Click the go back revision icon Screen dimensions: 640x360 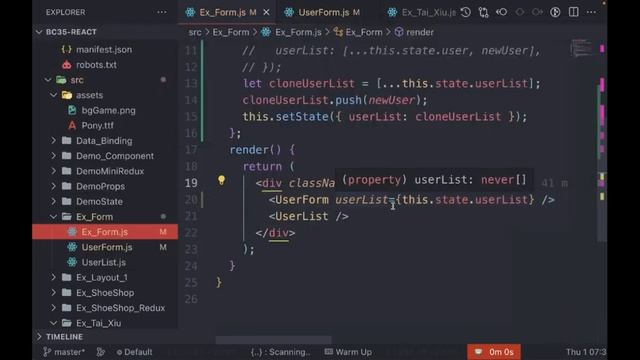[502, 12]
